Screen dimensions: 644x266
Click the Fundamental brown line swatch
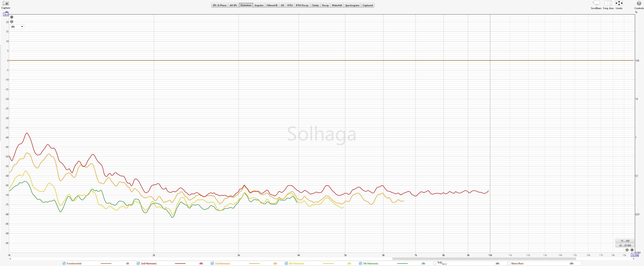(106, 264)
